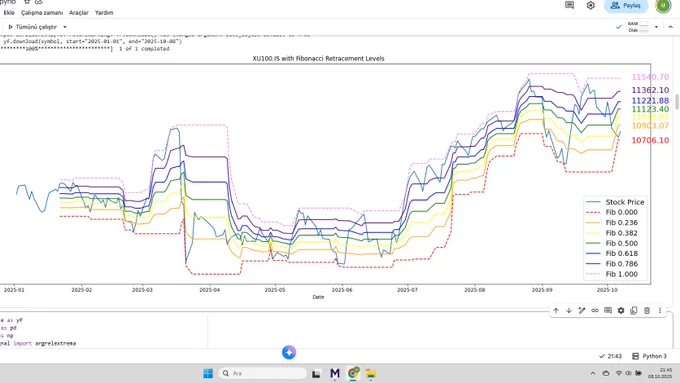Delete the cell with the trash icon
The height and width of the screenshot is (383, 680).
[x=647, y=311]
